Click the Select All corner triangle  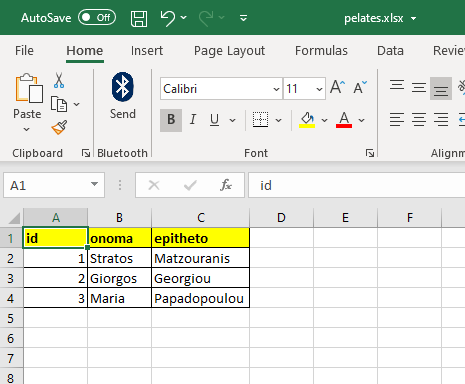tap(14, 218)
